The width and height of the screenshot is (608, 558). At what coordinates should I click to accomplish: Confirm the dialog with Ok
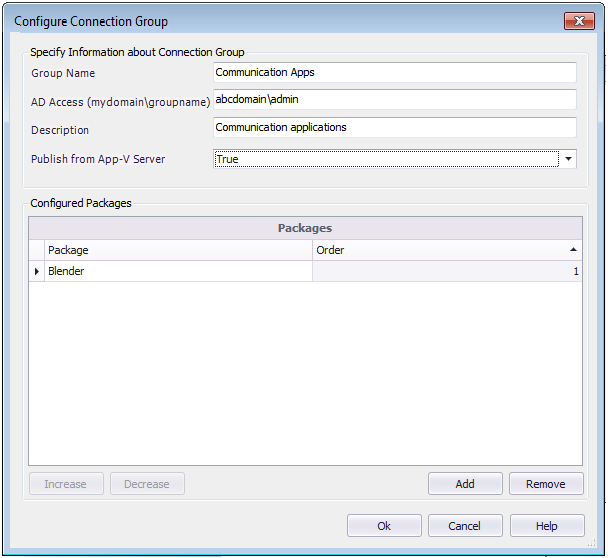[384, 526]
